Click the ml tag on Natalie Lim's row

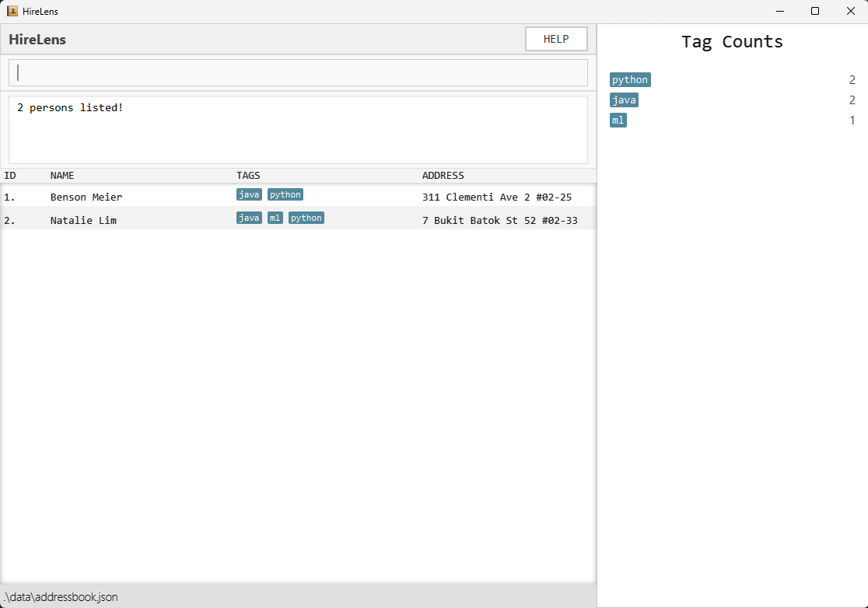tap(275, 218)
